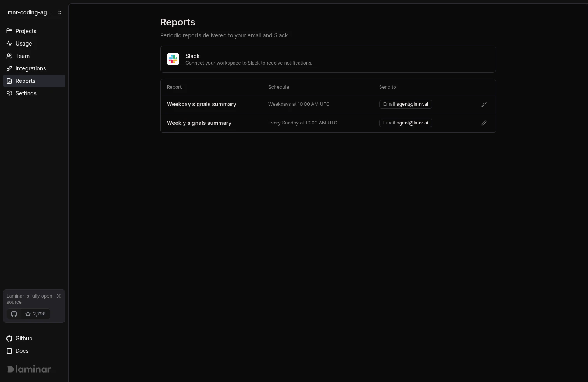The height and width of the screenshot is (382, 588).
Task: Select the Integrations icon in sidebar
Action: coord(9,68)
